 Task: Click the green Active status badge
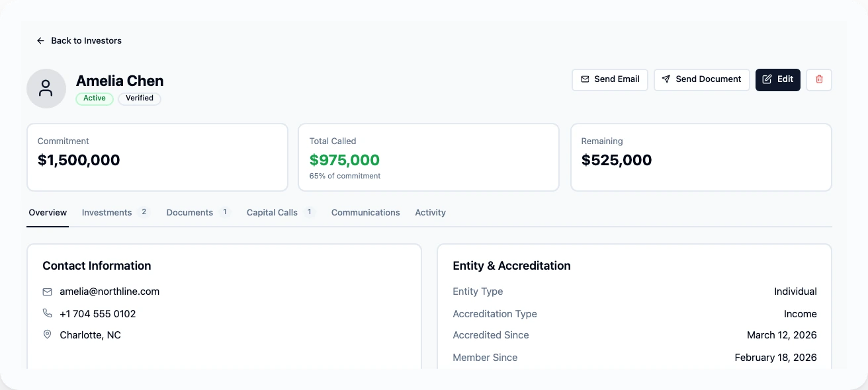(x=95, y=98)
